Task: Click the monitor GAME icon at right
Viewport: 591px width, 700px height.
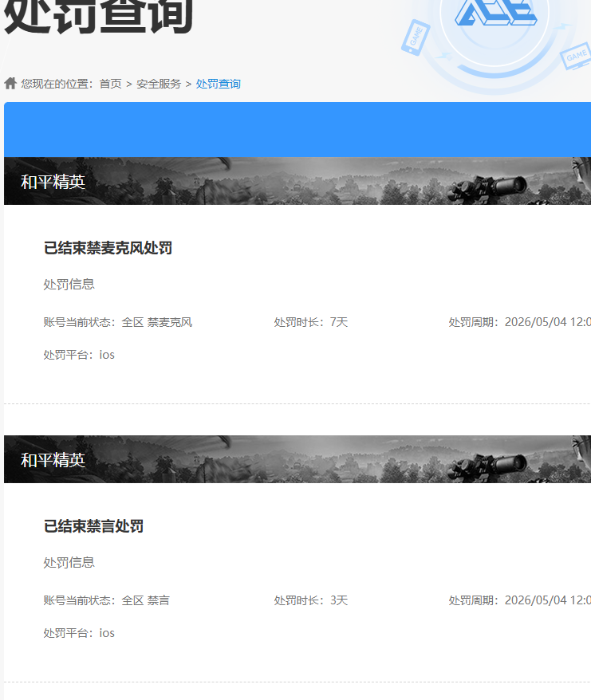Action: (x=575, y=56)
